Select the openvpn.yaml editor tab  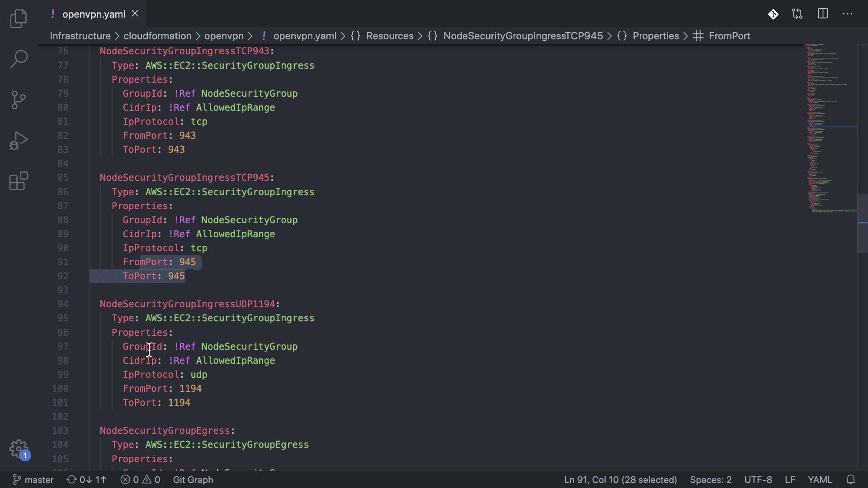pyautogui.click(x=93, y=14)
